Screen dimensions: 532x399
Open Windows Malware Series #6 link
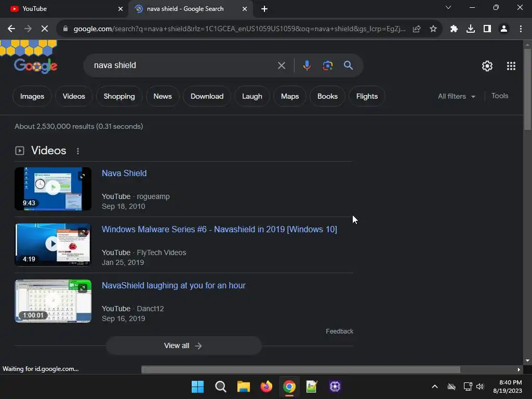point(219,230)
